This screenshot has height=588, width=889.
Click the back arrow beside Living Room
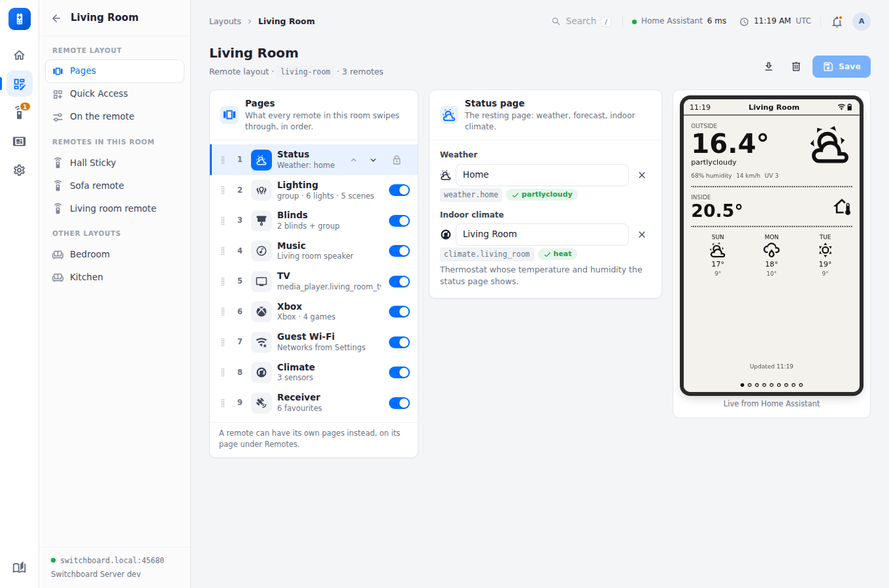tap(56, 18)
